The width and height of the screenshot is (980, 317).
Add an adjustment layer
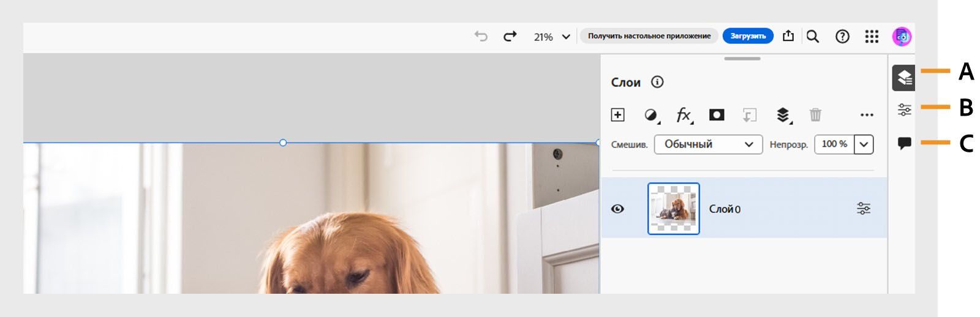point(652,115)
